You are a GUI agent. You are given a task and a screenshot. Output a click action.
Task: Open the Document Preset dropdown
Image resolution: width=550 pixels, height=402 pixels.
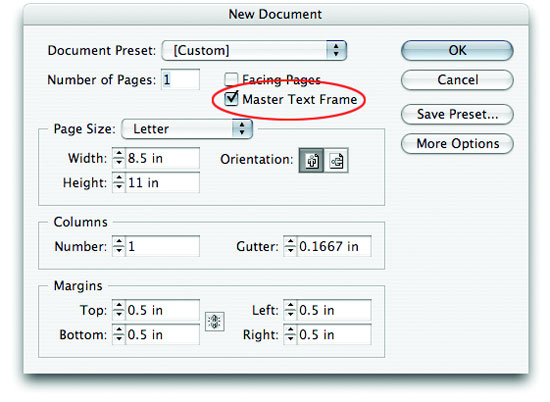(254, 50)
